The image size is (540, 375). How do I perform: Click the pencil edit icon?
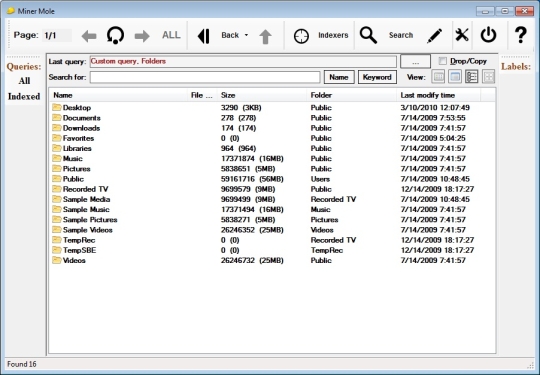tap(434, 35)
